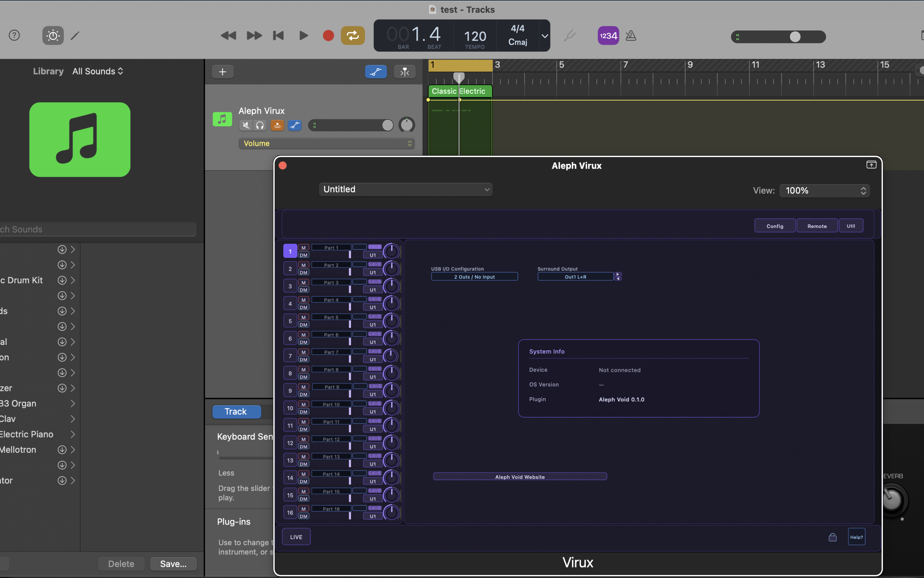The width and height of the screenshot is (924, 578).
Task: Open the LCD display mode dropdown arrow
Action: click(545, 36)
